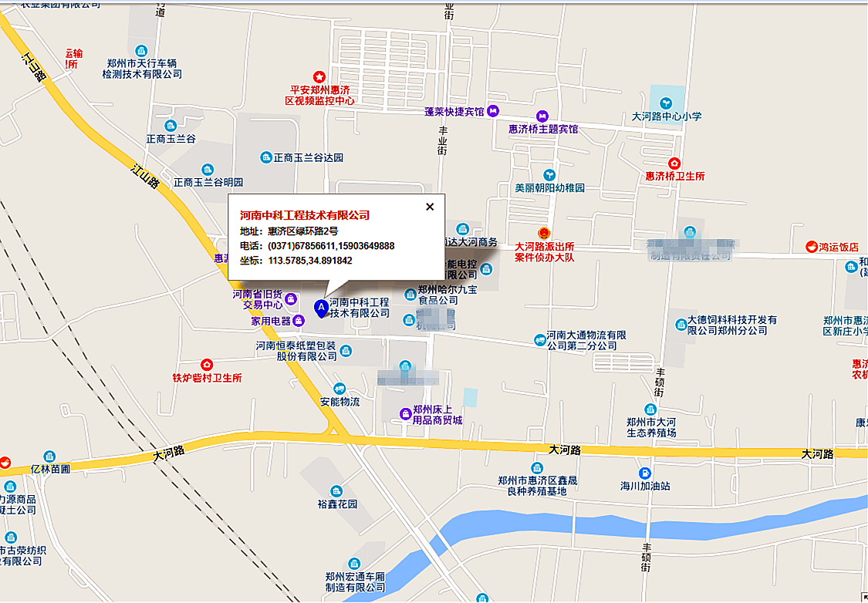This screenshot has height=603, width=868.
Task: Select the 鑫晟良种养殖基地 building icon
Action: coord(537,469)
